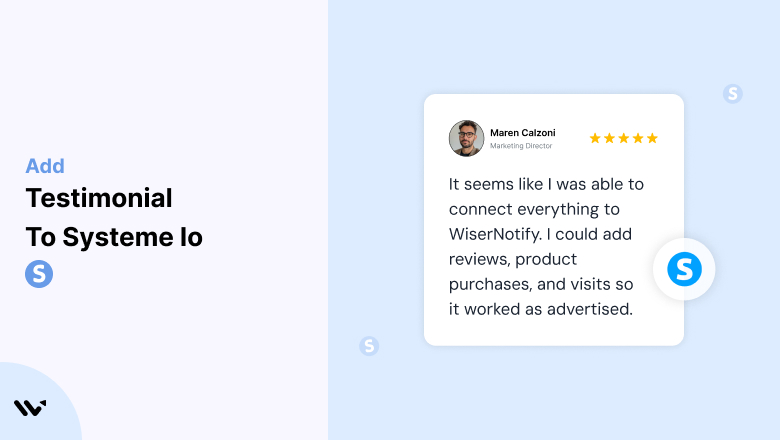Image resolution: width=780 pixels, height=440 pixels.
Task: Click the 'it worked as advertised' line
Action: 541,309
